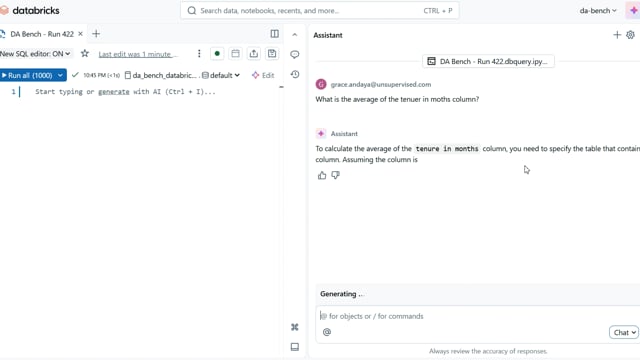This screenshot has height=360, width=640.
Task: Give thumbs down to assistant response
Action: point(336,175)
